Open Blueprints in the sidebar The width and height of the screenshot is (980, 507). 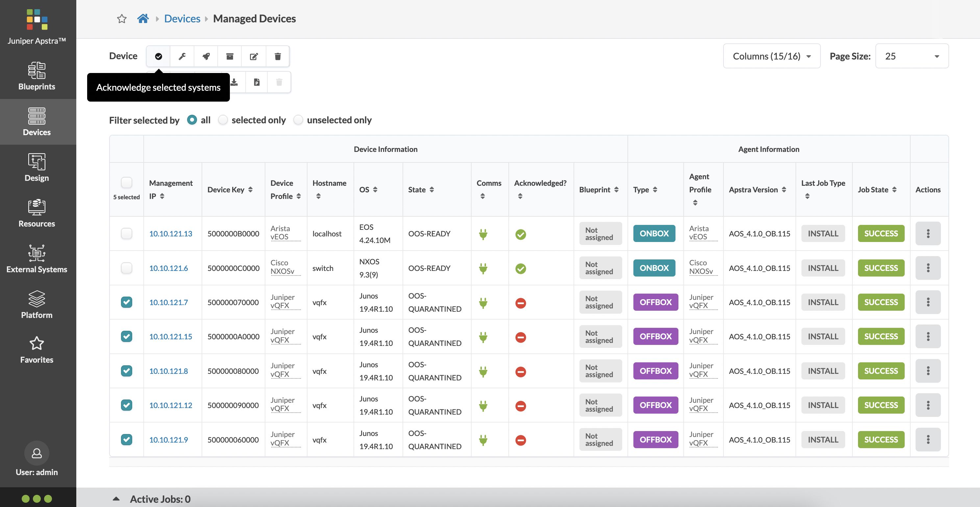pyautogui.click(x=37, y=76)
